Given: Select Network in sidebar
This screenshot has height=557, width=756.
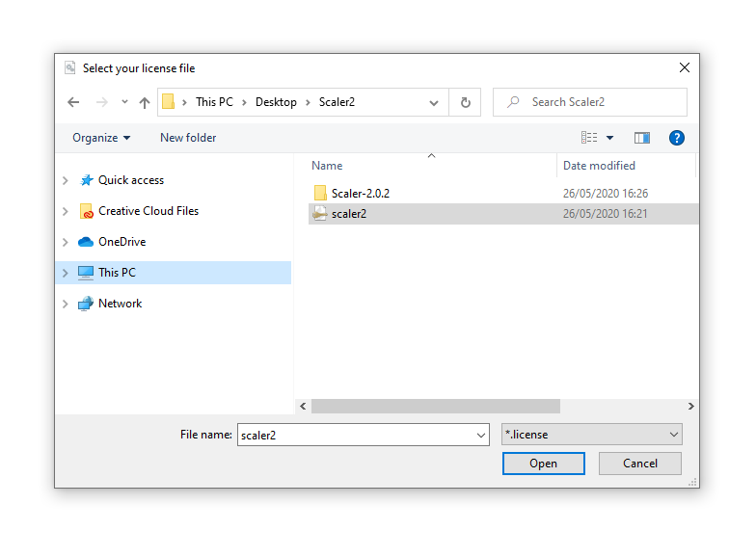Looking at the screenshot, I should [x=120, y=304].
